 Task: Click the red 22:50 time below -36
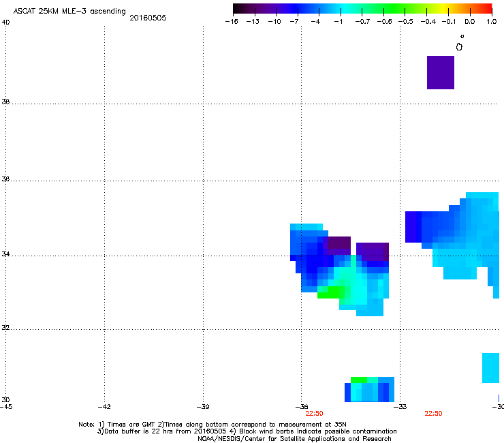tap(314, 414)
